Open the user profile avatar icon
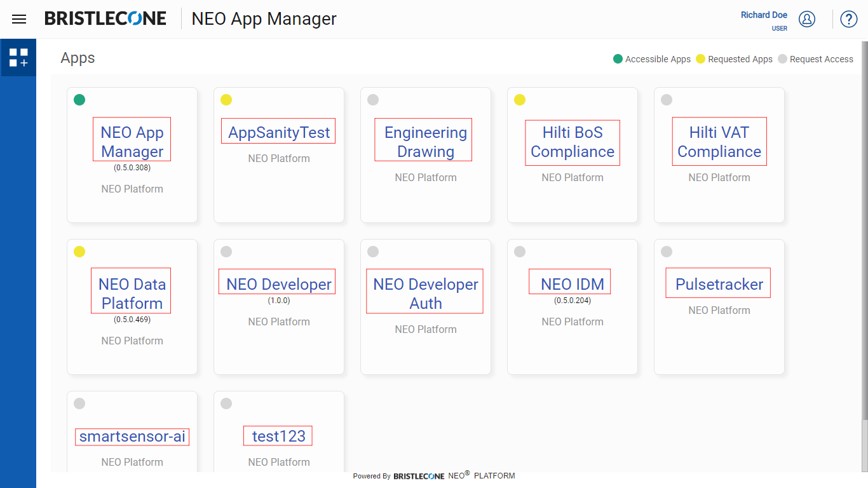This screenshot has width=868, height=488. [x=807, y=19]
